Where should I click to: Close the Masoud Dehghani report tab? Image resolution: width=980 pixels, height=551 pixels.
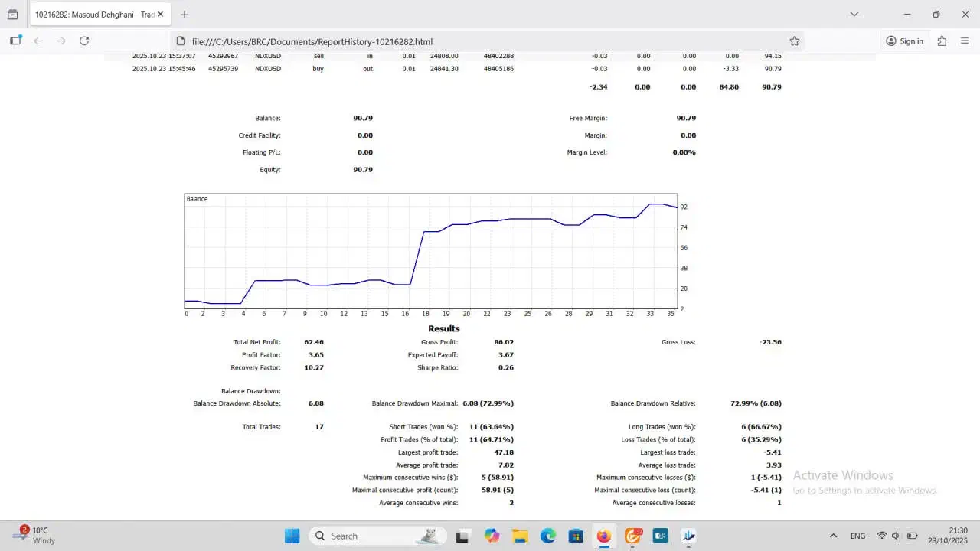(161, 15)
